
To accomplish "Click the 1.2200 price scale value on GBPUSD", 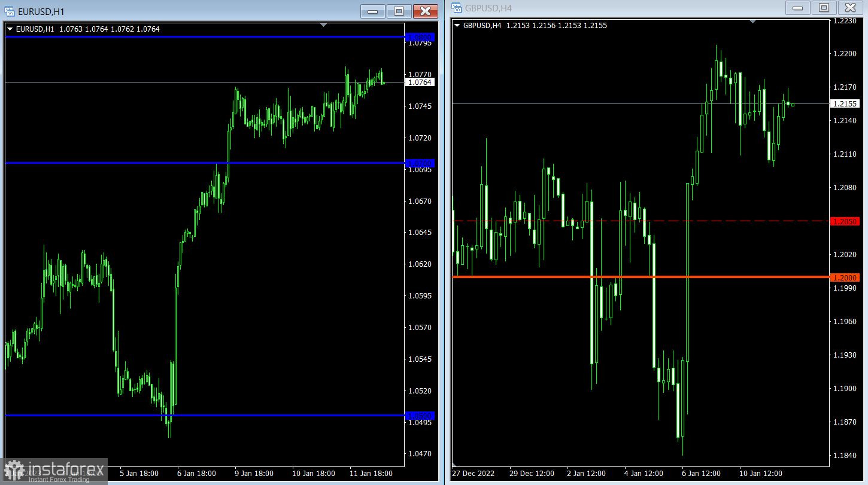I will click(845, 53).
